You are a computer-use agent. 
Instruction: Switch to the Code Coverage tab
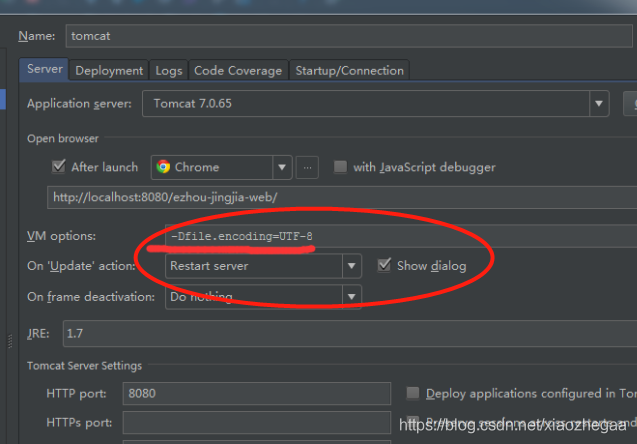tap(238, 71)
